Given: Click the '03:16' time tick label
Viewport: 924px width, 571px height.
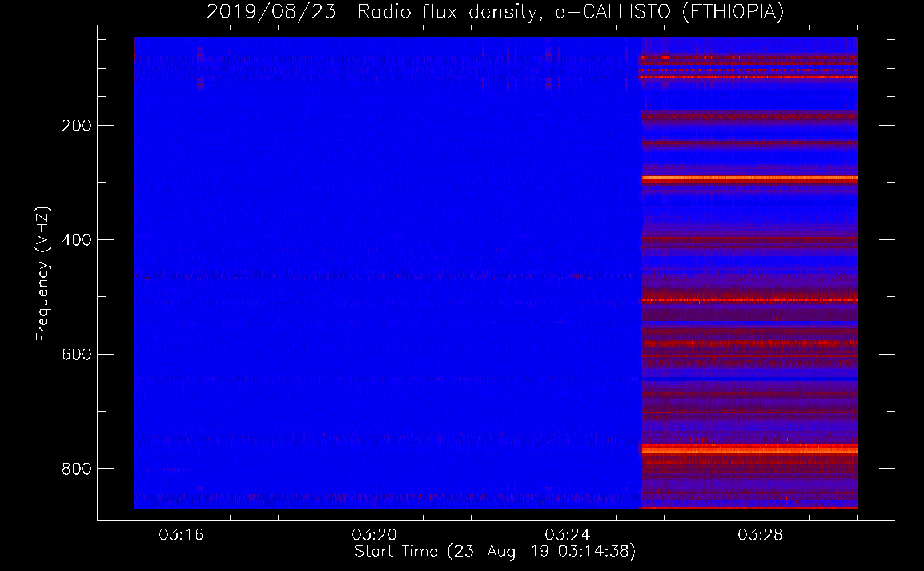Looking at the screenshot, I should [x=181, y=535].
